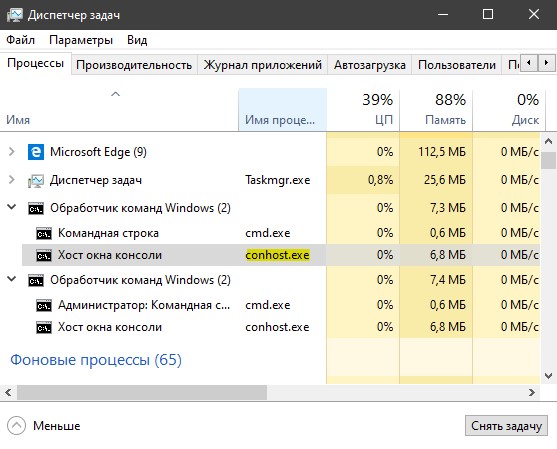Switch to the Автозагрузка tab
This screenshot has width=557, height=449.
point(369,65)
